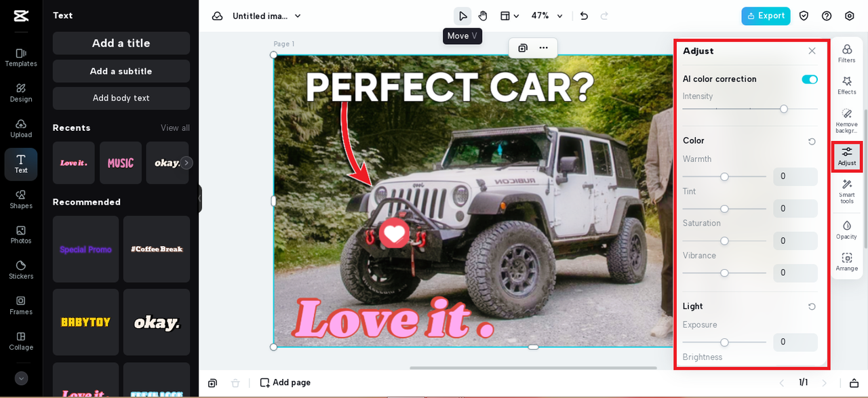The width and height of the screenshot is (868, 398).
Task: Select the Text sidebar tool
Action: pos(21,164)
